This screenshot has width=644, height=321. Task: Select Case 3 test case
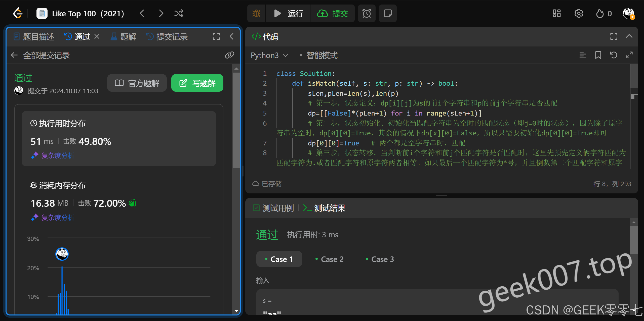[x=380, y=259]
